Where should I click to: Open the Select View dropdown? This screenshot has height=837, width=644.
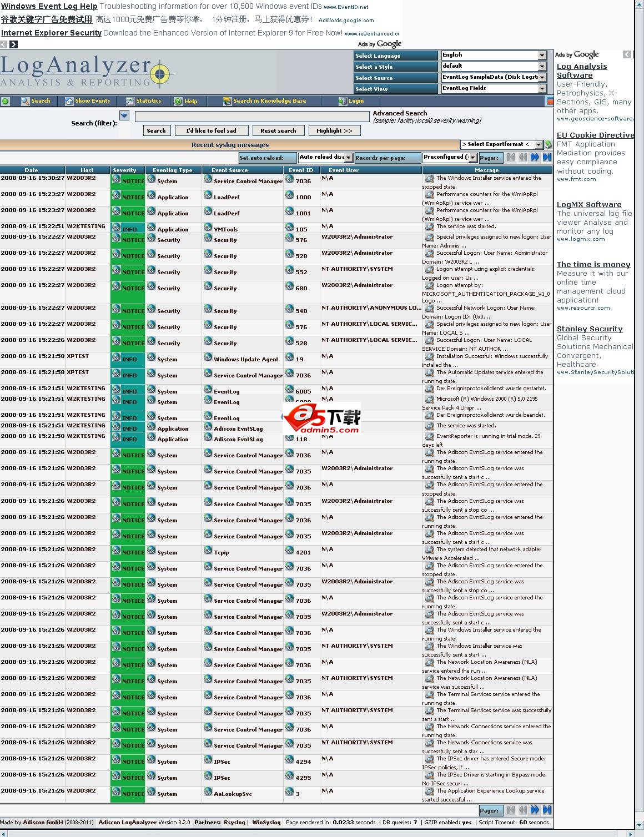coord(494,88)
